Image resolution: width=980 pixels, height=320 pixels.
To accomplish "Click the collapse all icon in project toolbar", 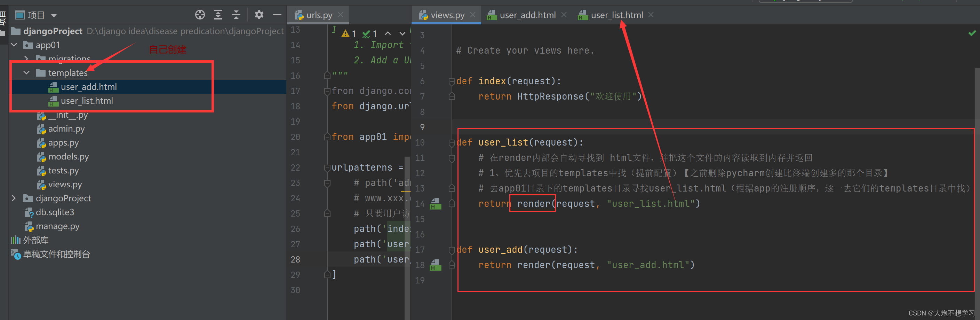I will [236, 15].
